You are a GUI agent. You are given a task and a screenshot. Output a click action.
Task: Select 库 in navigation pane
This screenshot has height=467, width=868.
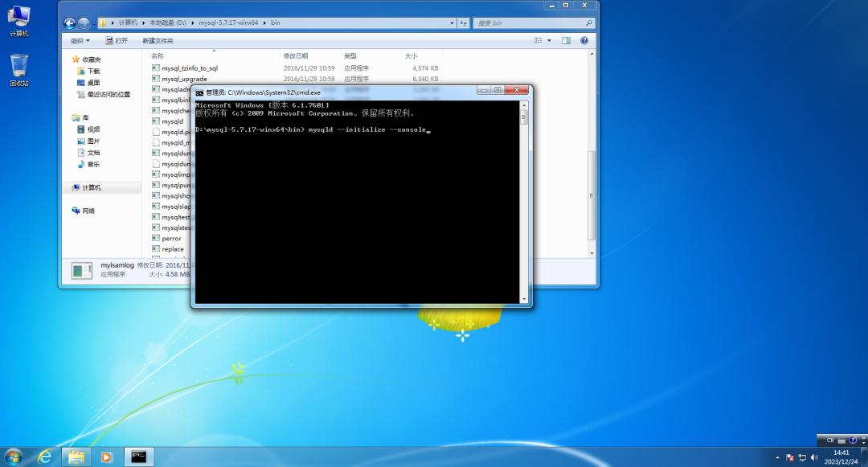(x=81, y=118)
